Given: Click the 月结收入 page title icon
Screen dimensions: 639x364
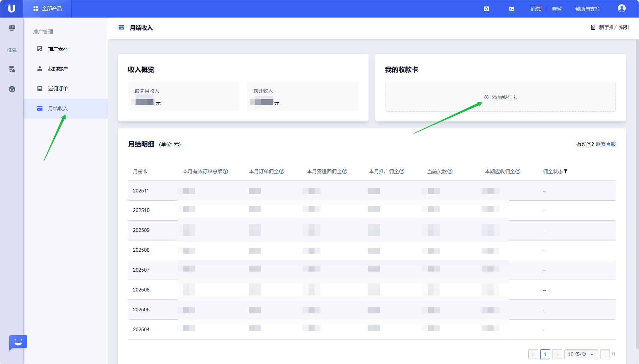Looking at the screenshot, I should coord(121,27).
